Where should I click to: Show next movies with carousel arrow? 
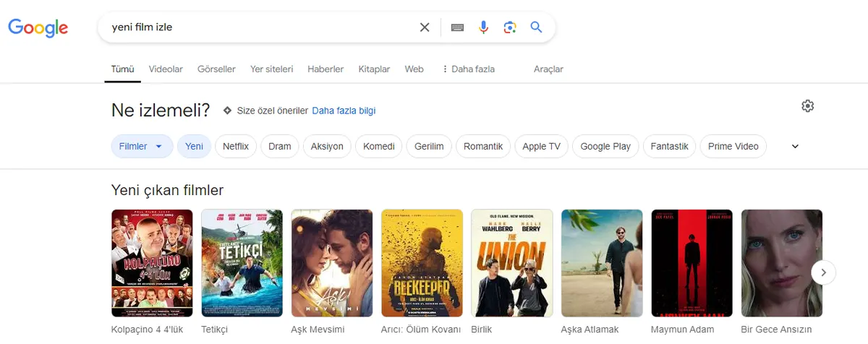(x=824, y=272)
